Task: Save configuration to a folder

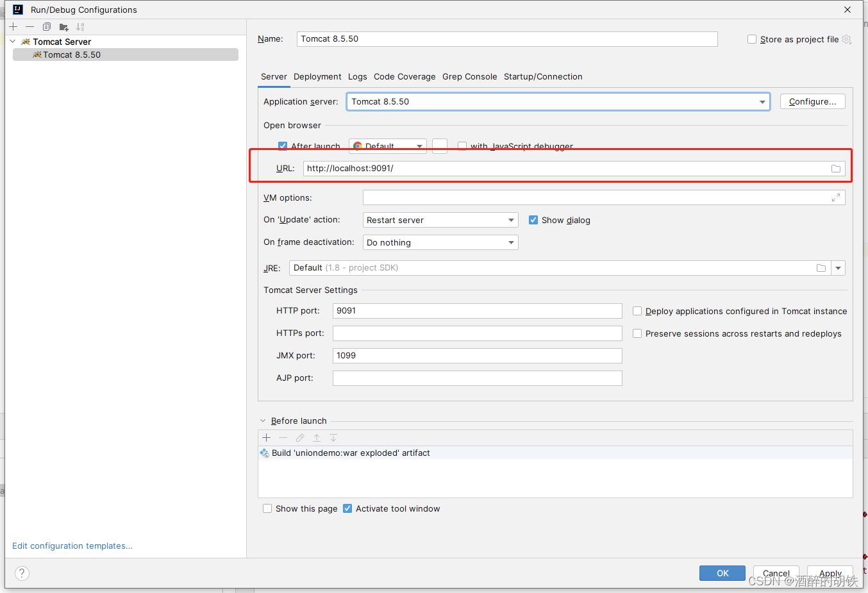Action: point(63,27)
